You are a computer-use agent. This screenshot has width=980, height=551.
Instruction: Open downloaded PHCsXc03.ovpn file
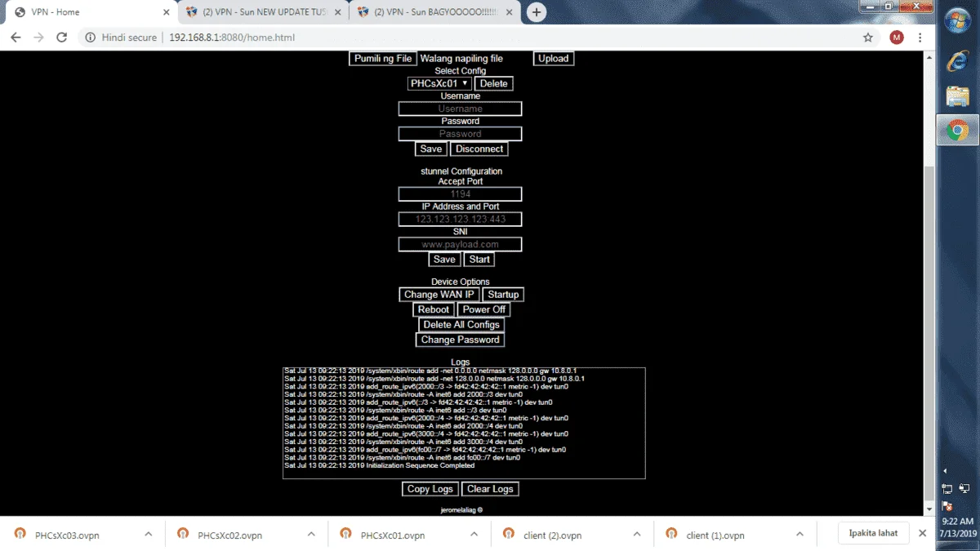(67, 535)
